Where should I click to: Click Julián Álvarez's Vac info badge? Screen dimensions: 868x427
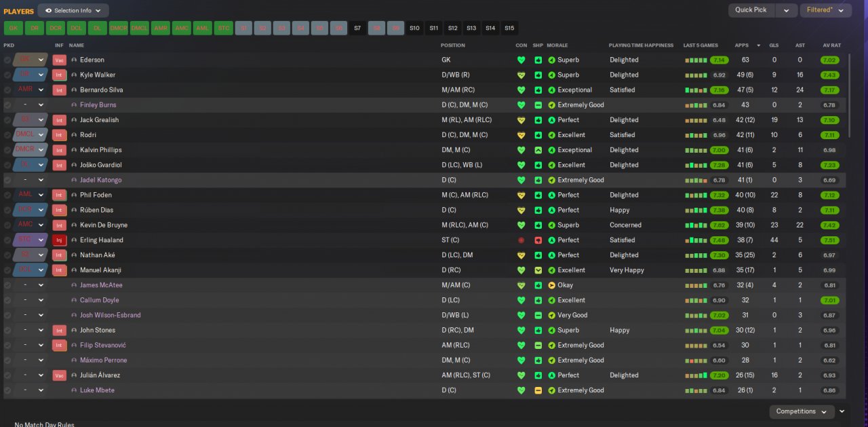click(59, 375)
